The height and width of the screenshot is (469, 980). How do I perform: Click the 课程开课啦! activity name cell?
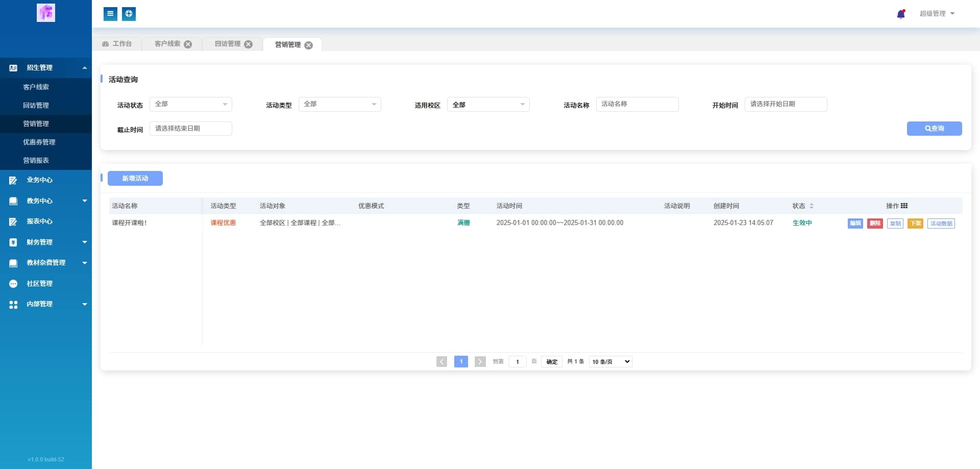point(130,223)
